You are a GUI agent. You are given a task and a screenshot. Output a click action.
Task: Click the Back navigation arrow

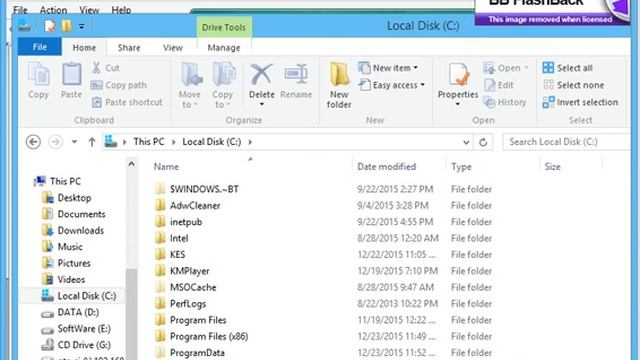coord(33,142)
